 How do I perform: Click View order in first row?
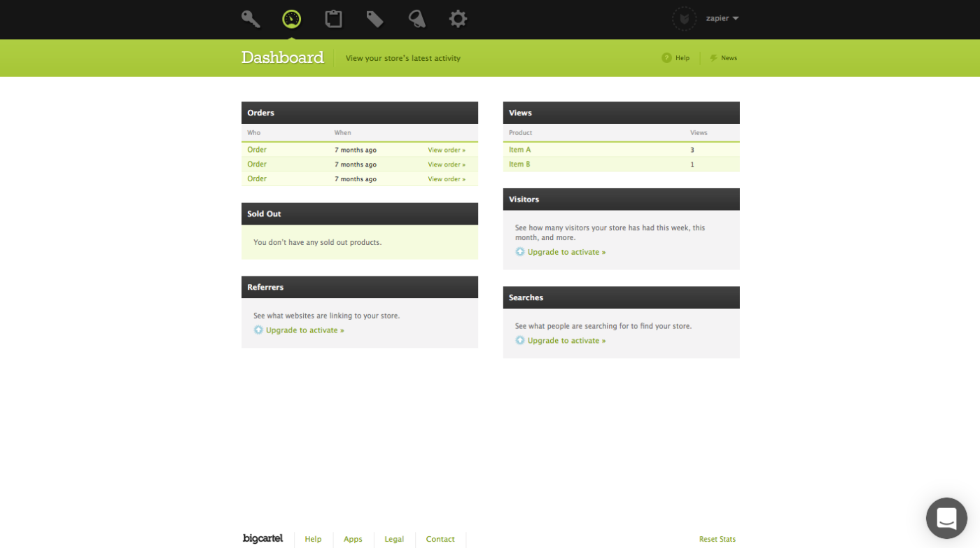(447, 150)
